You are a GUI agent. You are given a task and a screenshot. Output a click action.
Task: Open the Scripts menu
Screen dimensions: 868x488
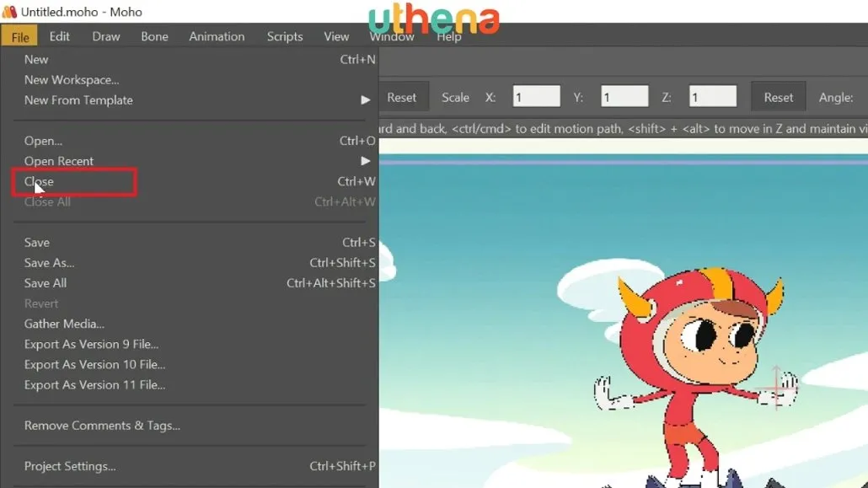[x=285, y=36]
